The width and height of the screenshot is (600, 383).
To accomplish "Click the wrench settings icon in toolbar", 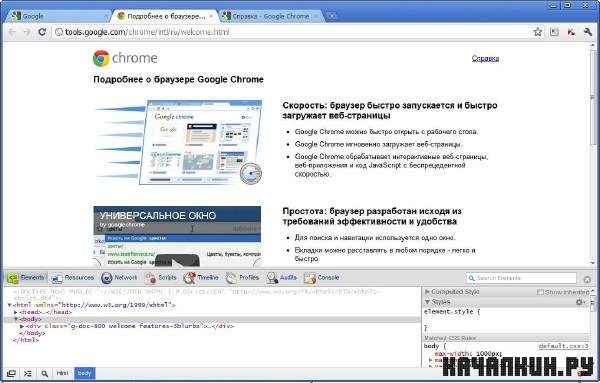I will 588,32.
